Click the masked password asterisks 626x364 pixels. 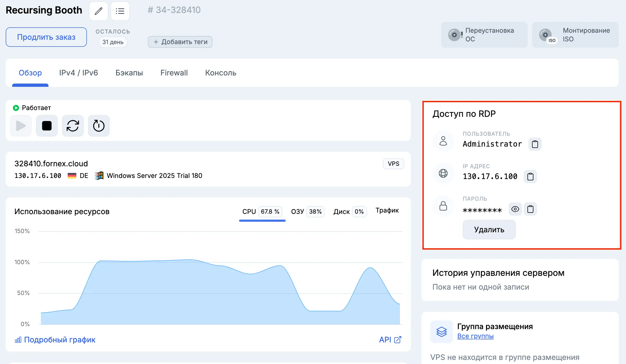tap(482, 210)
